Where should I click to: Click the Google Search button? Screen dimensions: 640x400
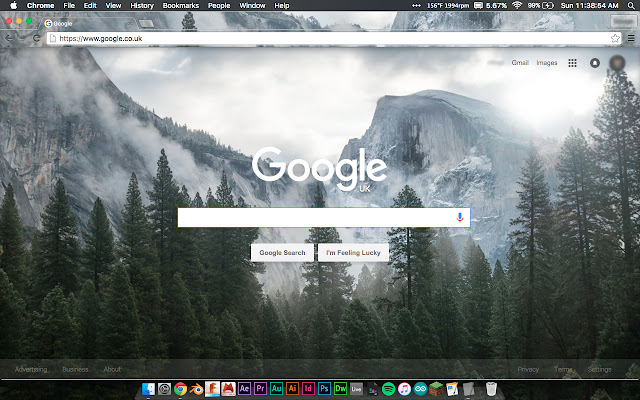click(x=282, y=253)
